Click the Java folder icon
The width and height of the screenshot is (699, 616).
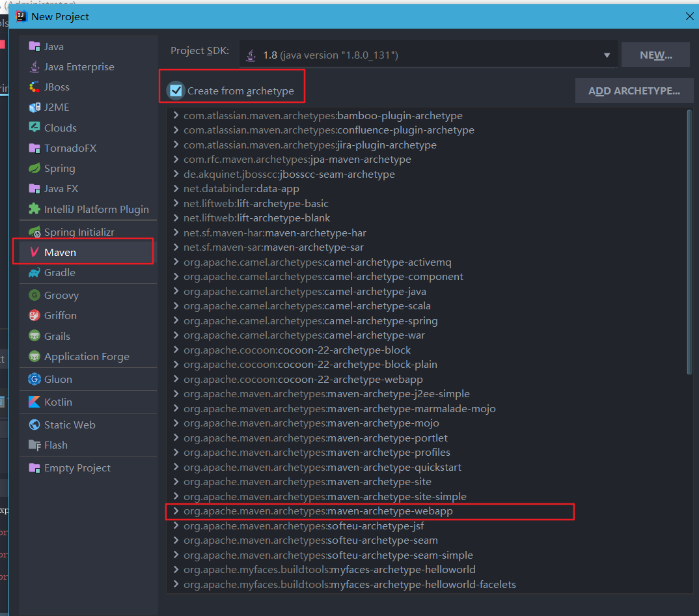[34, 46]
